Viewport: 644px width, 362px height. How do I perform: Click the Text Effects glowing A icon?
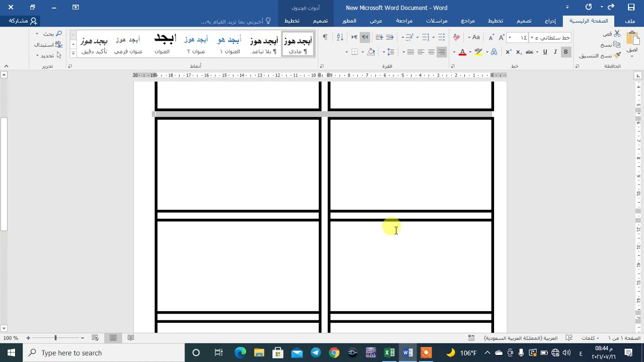pyautogui.click(x=494, y=52)
